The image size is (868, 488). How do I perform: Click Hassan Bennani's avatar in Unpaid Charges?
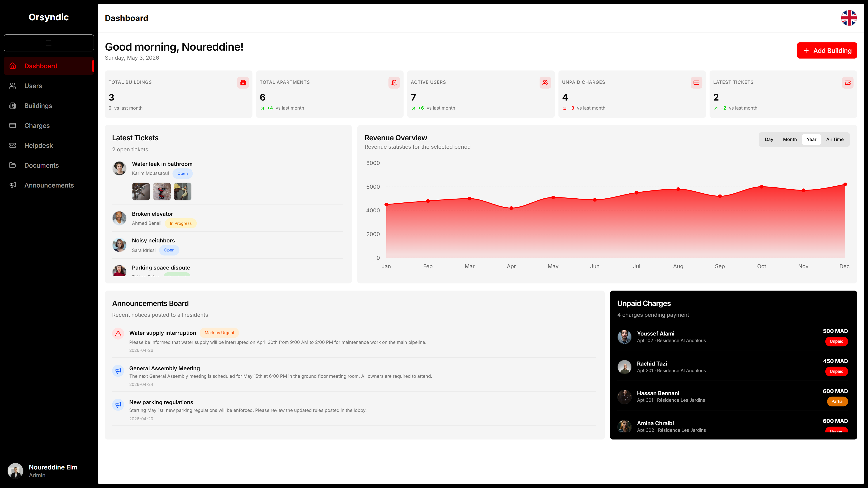click(x=624, y=397)
